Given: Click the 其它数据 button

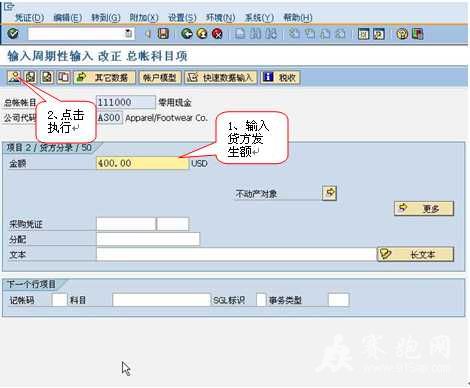Looking at the screenshot, I should (x=105, y=77).
